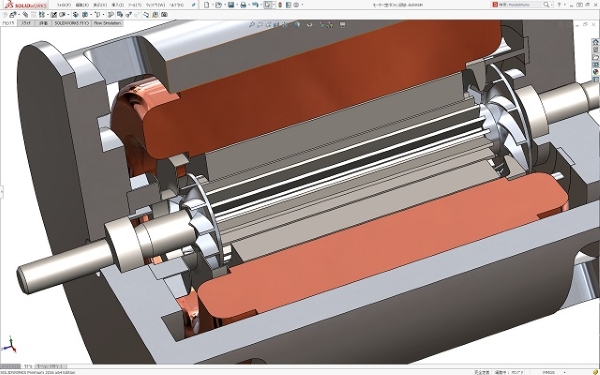The width and height of the screenshot is (600, 375).
Task: Click inside the search help input field
Action: coord(520,5)
